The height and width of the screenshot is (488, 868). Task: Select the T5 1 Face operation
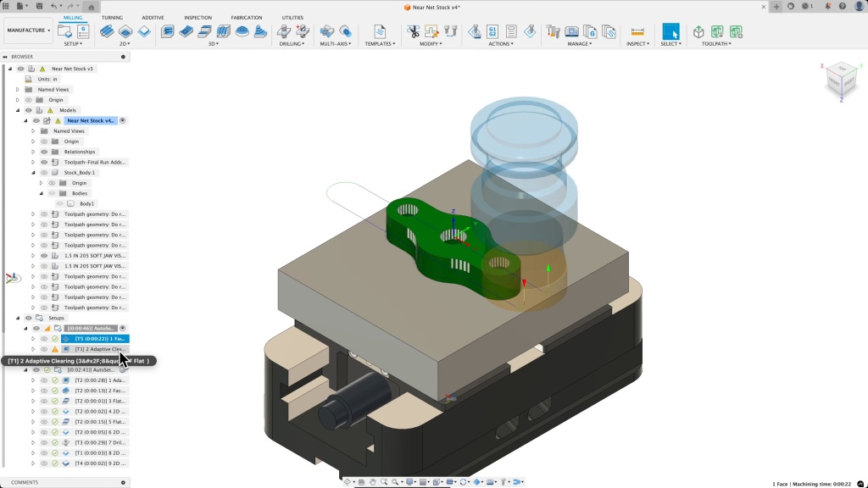tap(99, 339)
